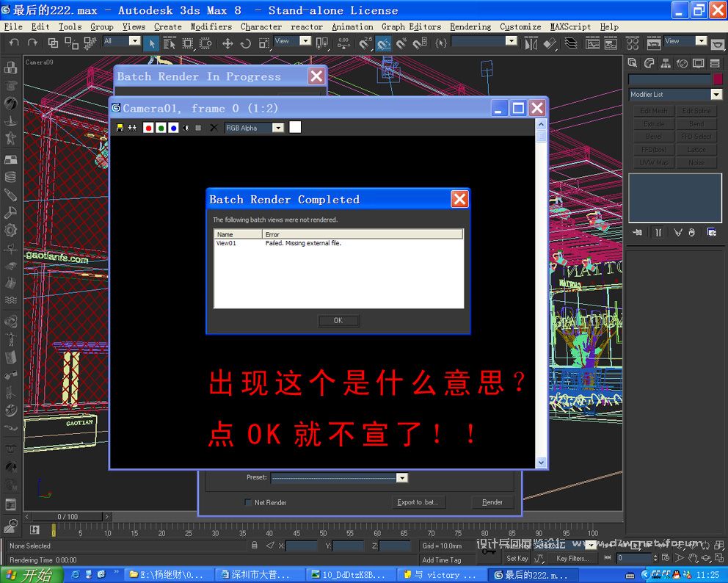Expand the Modifier List dropdown
The height and width of the screenshot is (583, 728).
(716, 94)
